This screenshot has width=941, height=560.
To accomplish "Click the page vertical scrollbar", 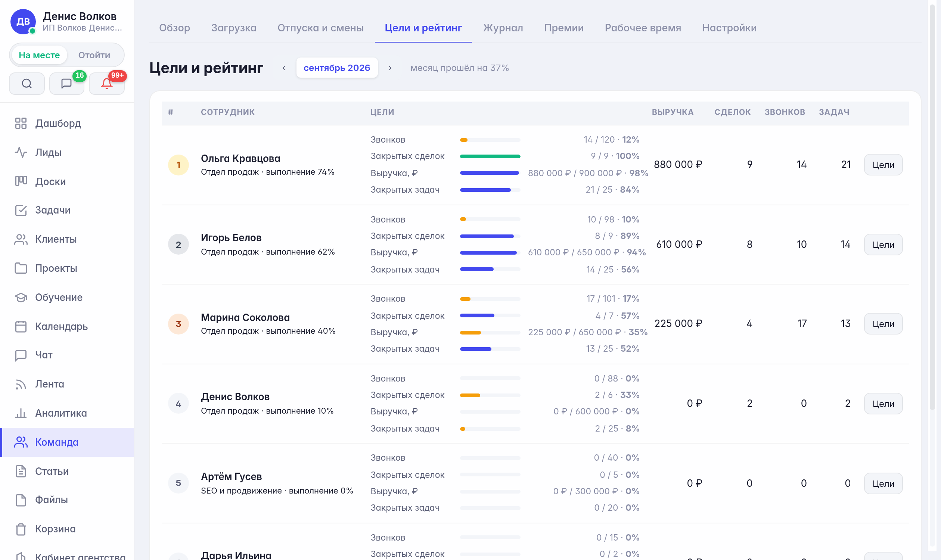I will click(932, 207).
